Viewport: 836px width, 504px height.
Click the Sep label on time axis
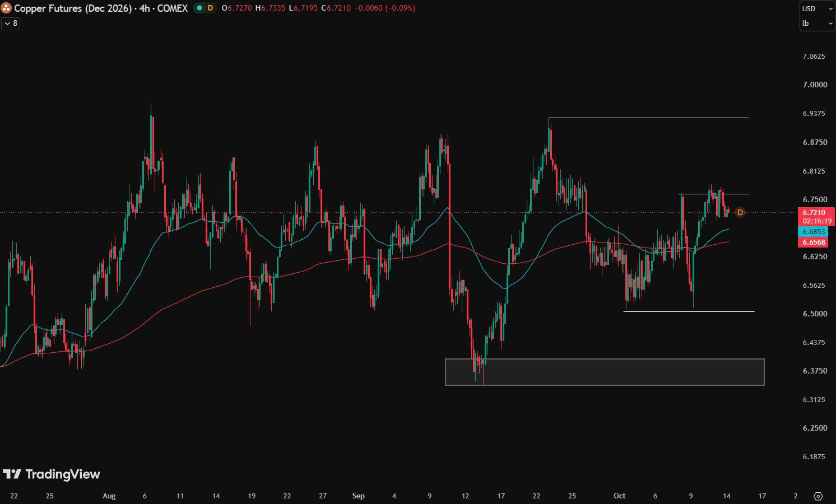tap(359, 496)
